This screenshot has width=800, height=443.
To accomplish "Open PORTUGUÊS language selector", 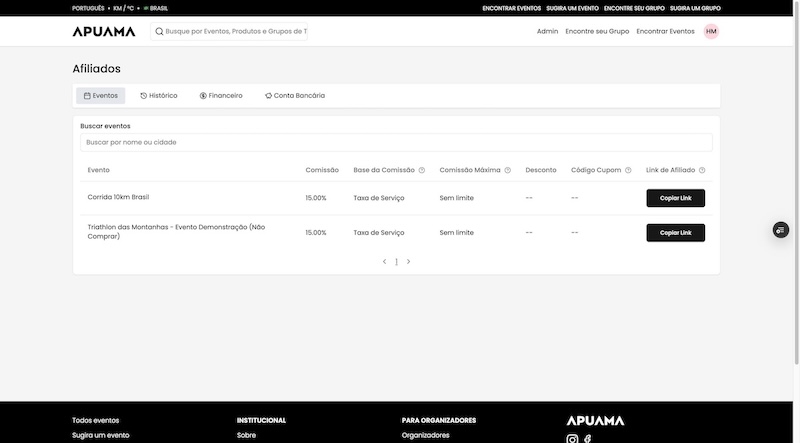I will click(x=88, y=8).
